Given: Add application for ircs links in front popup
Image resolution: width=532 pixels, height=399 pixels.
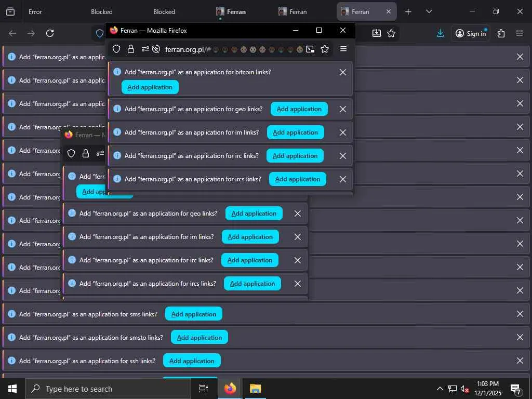Looking at the screenshot, I should coord(298,179).
